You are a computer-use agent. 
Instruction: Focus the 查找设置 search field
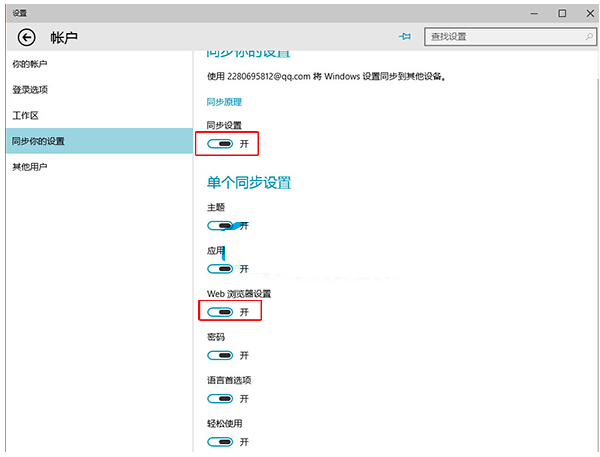coord(500,36)
